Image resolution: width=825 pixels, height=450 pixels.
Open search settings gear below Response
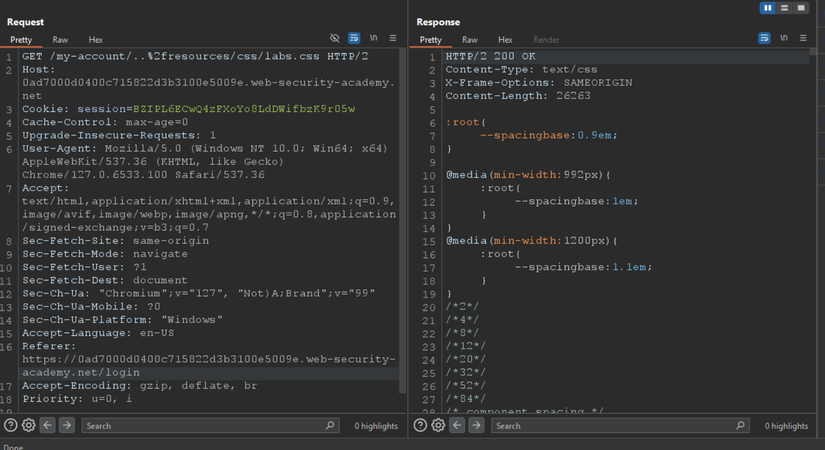tap(438, 425)
